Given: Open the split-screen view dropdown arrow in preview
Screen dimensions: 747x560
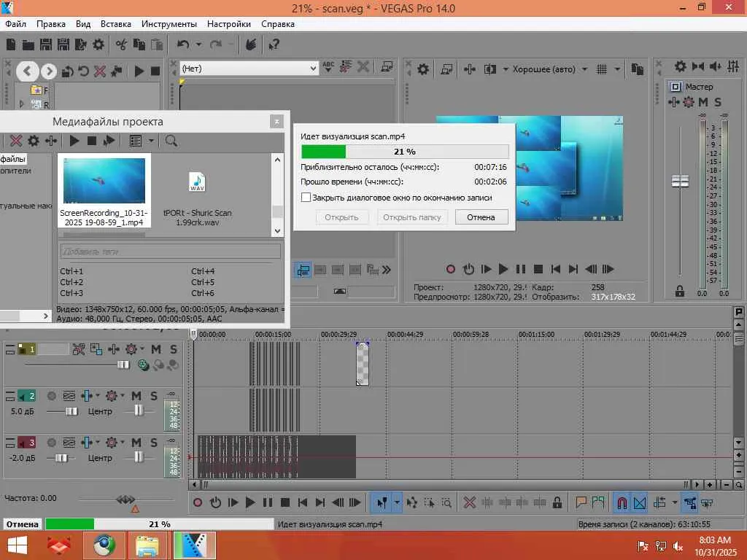Looking at the screenshot, I should coord(505,69).
